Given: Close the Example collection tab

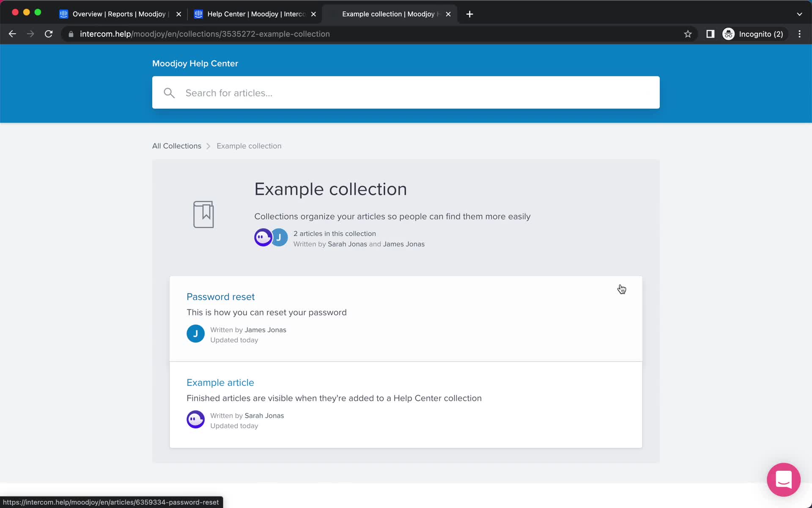Looking at the screenshot, I should (x=448, y=14).
